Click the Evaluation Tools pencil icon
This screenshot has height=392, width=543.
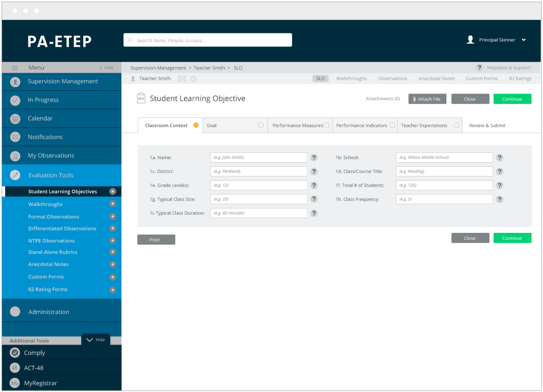click(15, 175)
